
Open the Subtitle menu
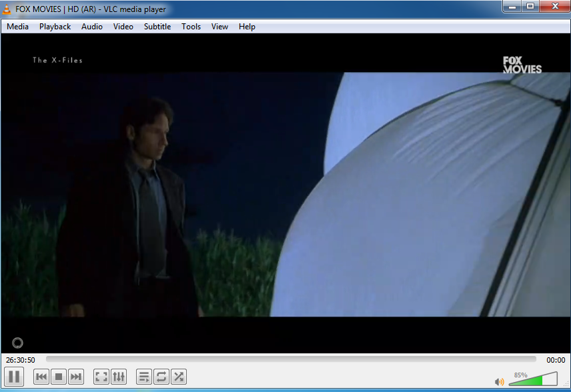(x=157, y=27)
